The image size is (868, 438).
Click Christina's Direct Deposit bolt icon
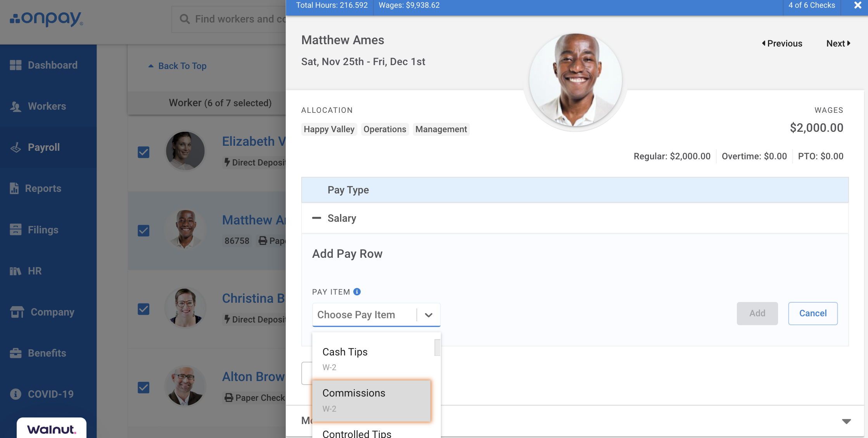click(227, 319)
